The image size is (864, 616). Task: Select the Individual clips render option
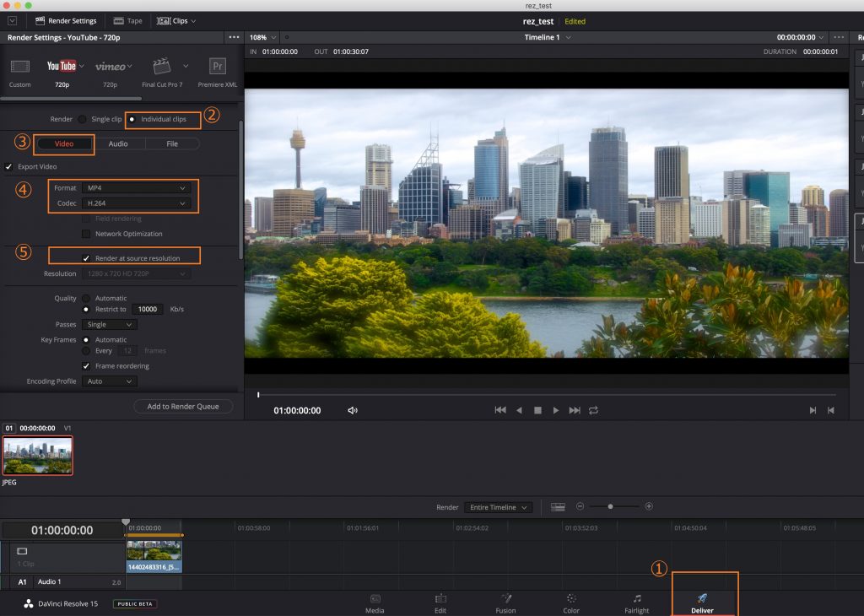click(132, 119)
